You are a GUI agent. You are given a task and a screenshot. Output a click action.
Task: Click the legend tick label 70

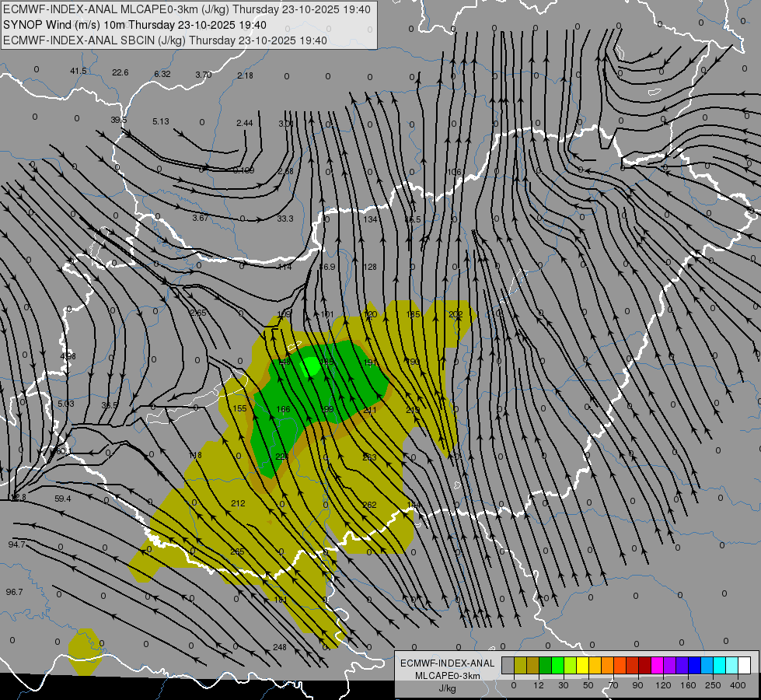point(613,685)
